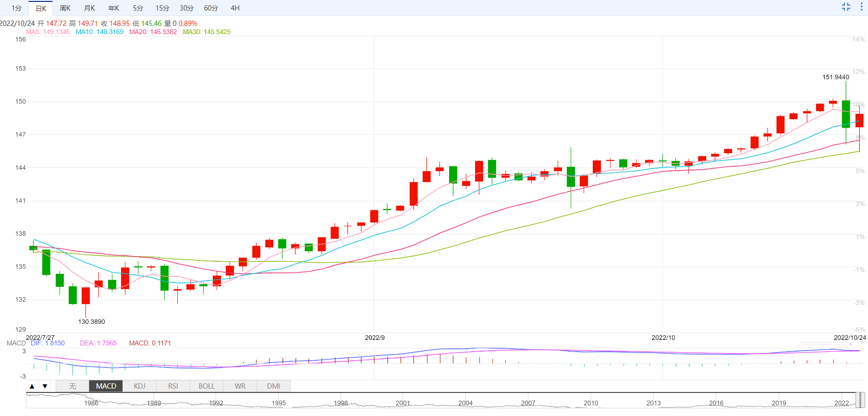
Task: Click the 2010 area in the overview timeline
Action: pyautogui.click(x=591, y=403)
